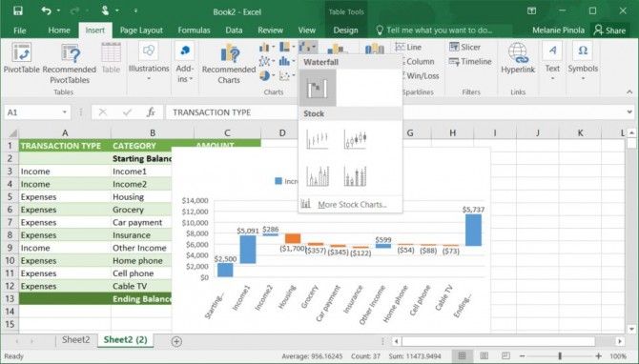Click the Table icon in Tables group
Image resolution: width=639 pixels, height=364 pixels.
[x=111, y=58]
